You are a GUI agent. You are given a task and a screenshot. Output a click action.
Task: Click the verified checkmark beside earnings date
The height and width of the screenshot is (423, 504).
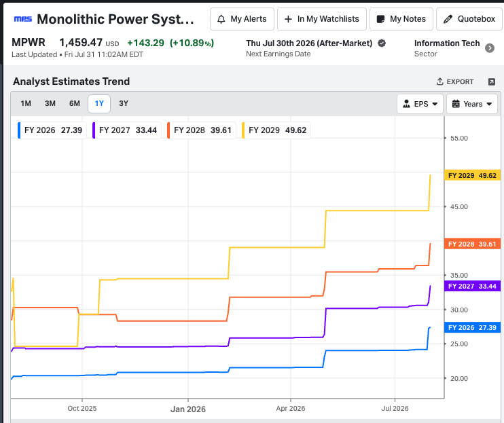tap(382, 43)
